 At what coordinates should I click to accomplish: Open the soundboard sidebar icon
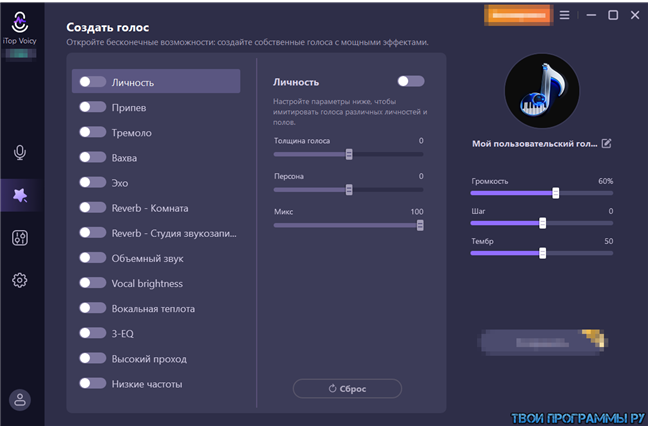[x=19, y=238]
